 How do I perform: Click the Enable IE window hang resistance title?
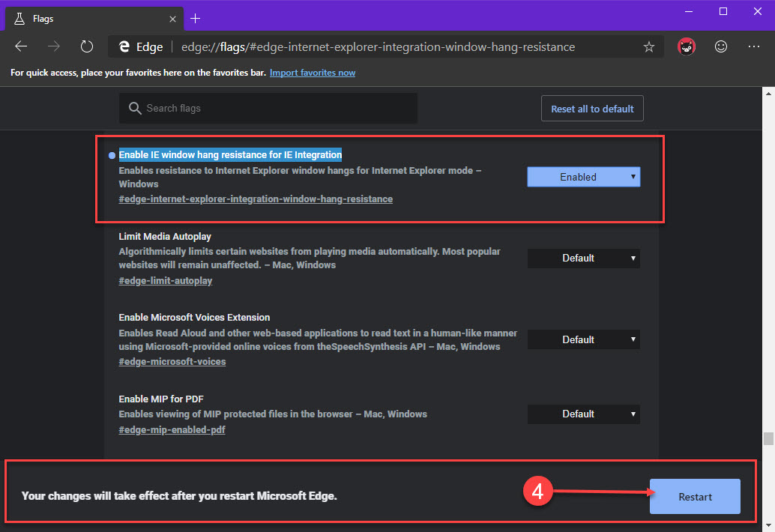(230, 154)
